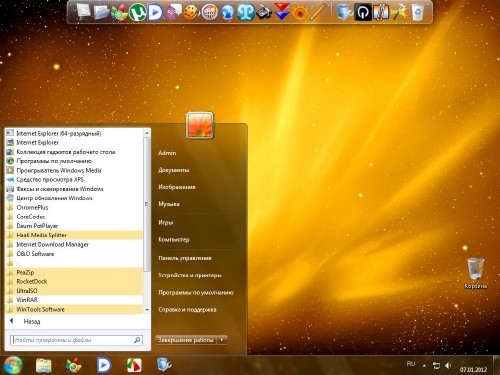The height and width of the screenshot is (375, 500).
Task: Launch Проигрыватель Windows Media
Action: (x=74, y=170)
